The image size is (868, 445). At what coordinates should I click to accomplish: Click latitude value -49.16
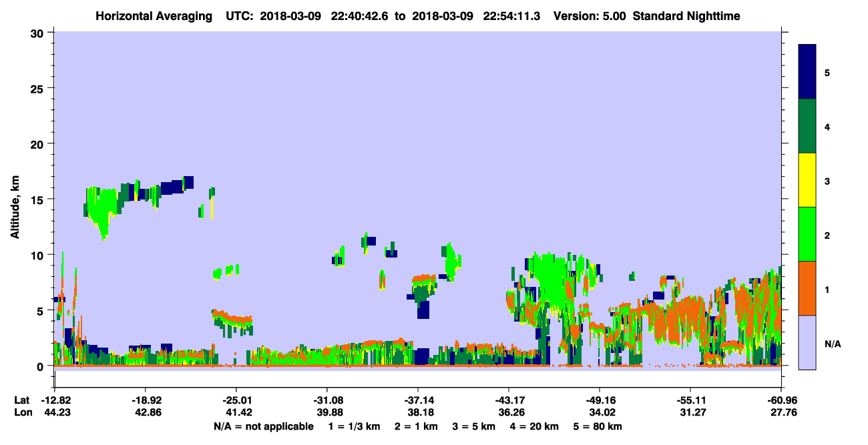click(600, 400)
